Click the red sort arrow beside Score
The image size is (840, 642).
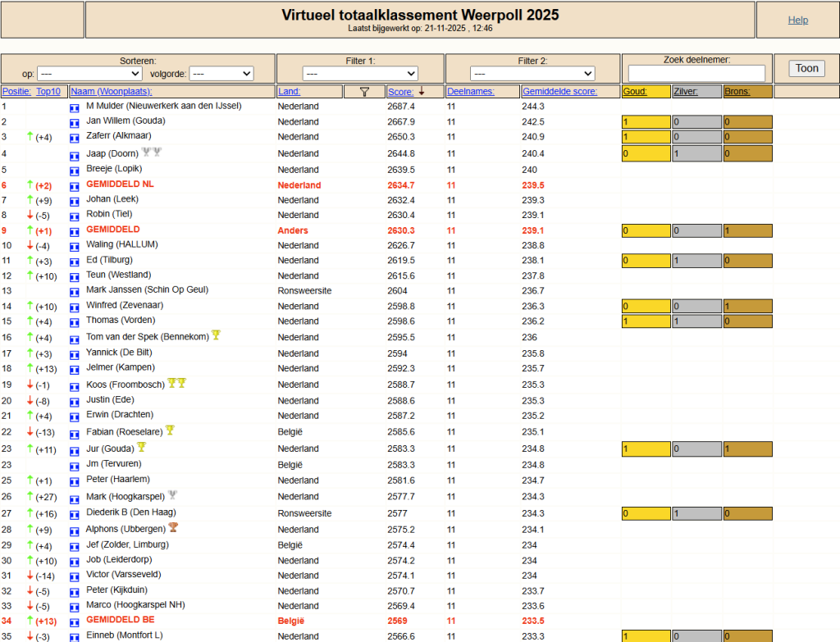coord(422,91)
